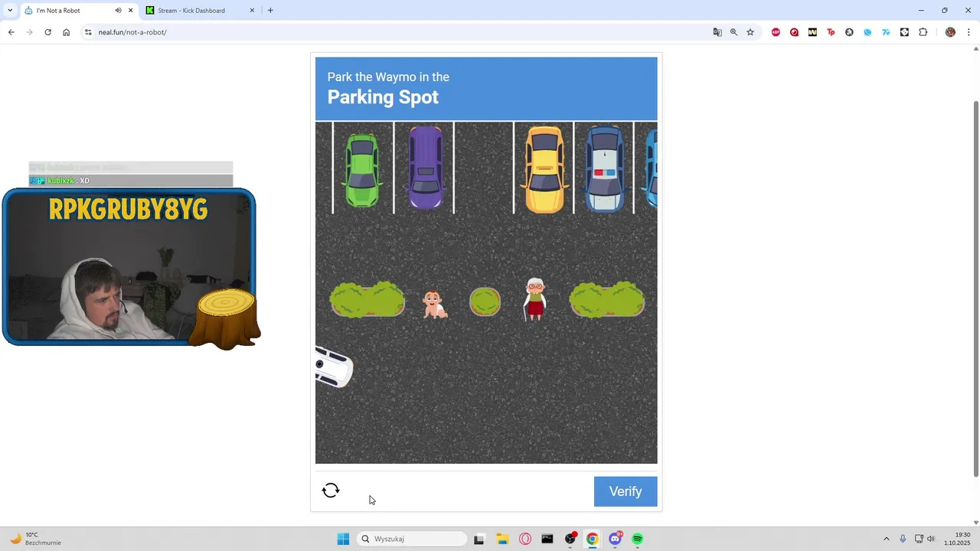The height and width of the screenshot is (551, 980).
Task: Open the red circular extension icon
Action: tap(794, 32)
